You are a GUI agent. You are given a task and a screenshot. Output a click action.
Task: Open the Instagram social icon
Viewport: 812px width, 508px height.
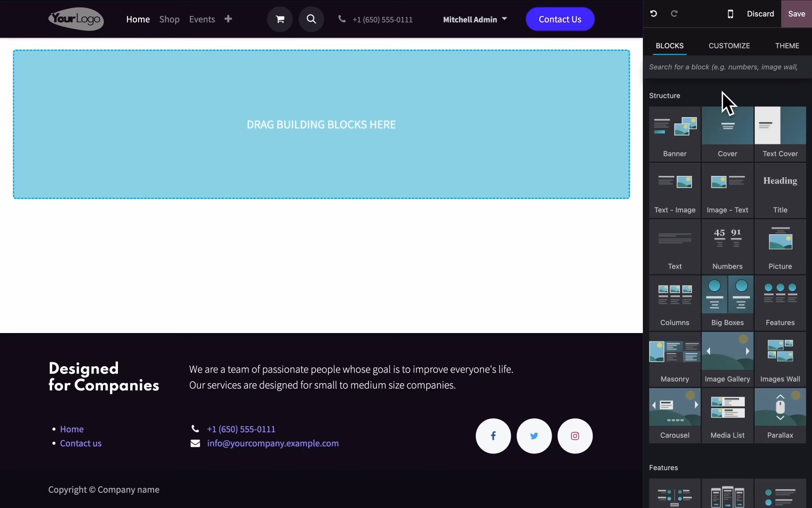[575, 436]
